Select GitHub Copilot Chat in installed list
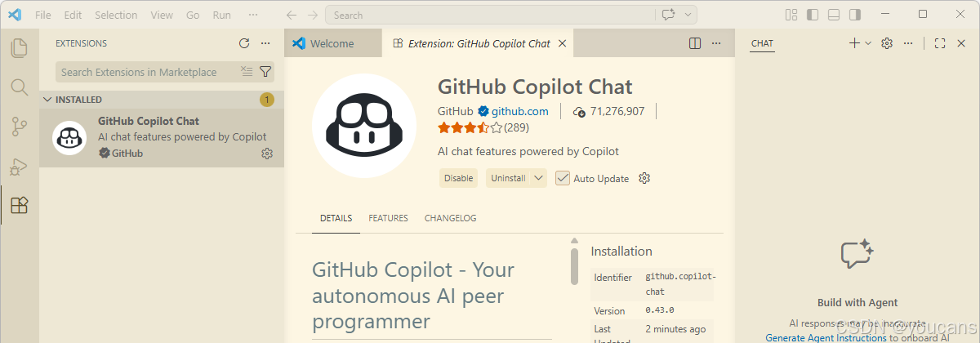 (x=162, y=137)
